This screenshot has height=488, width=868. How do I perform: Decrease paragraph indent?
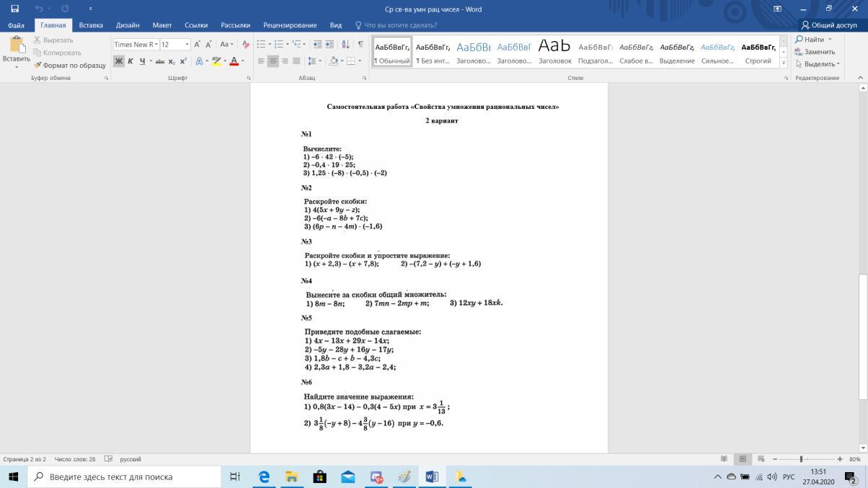pos(318,45)
